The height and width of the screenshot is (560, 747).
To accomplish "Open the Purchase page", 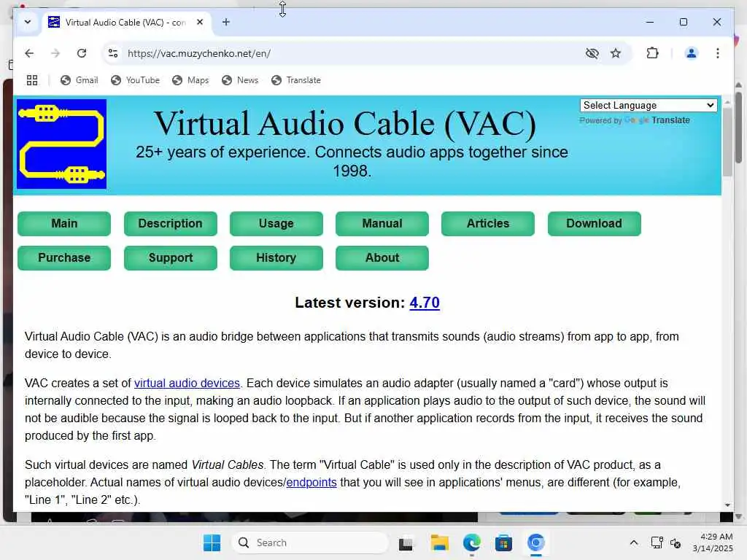I will (x=64, y=257).
